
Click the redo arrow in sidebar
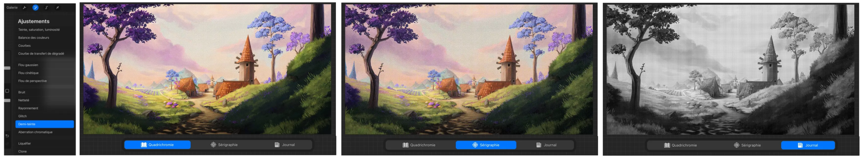[7, 144]
